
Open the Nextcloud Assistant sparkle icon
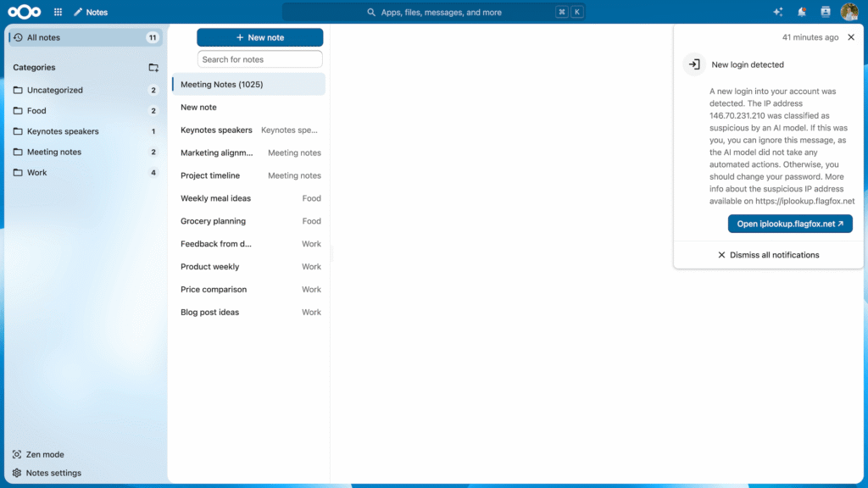pyautogui.click(x=778, y=12)
